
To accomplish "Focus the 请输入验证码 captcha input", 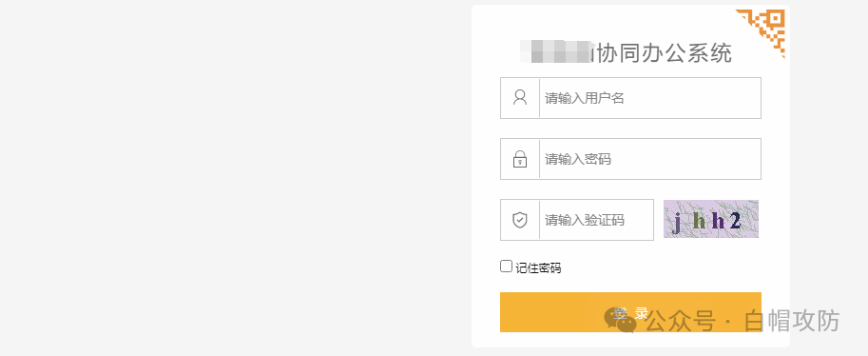I will click(596, 220).
